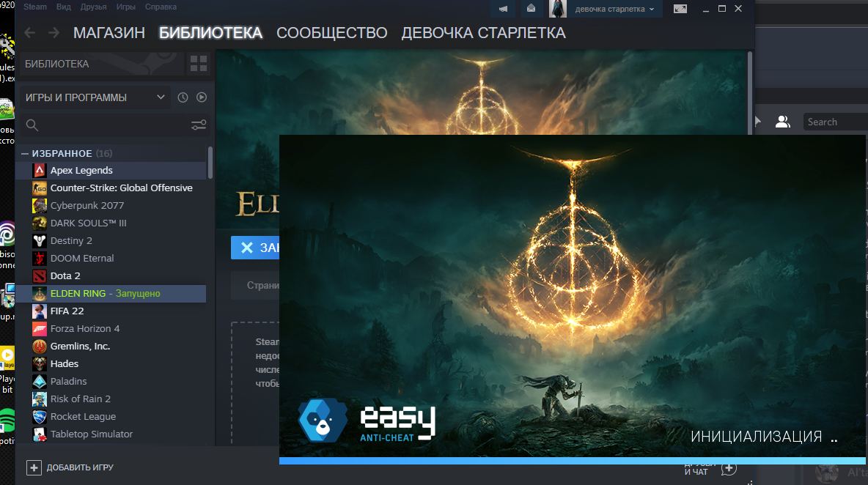
Task: Toggle the library grid view icon
Action: pos(198,64)
